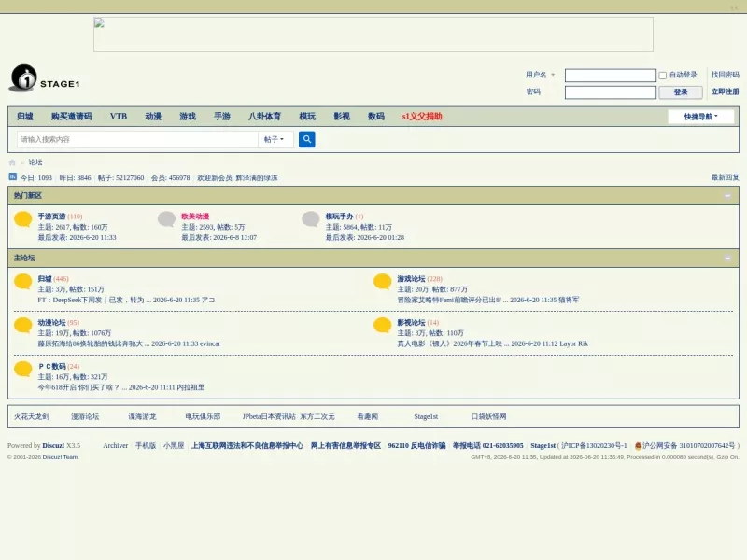Open the ＰＣ数码 forum title link
This screenshot has height=560, width=747.
[52, 366]
